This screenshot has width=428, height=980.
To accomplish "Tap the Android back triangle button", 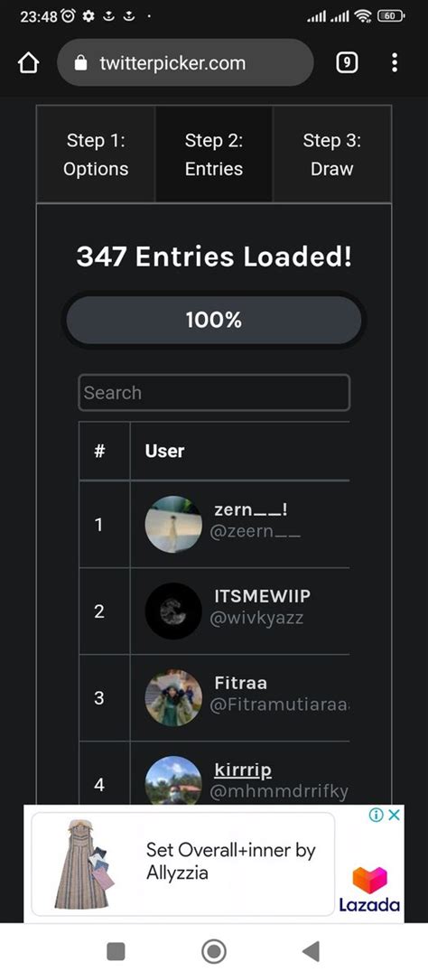I will pos(311,951).
